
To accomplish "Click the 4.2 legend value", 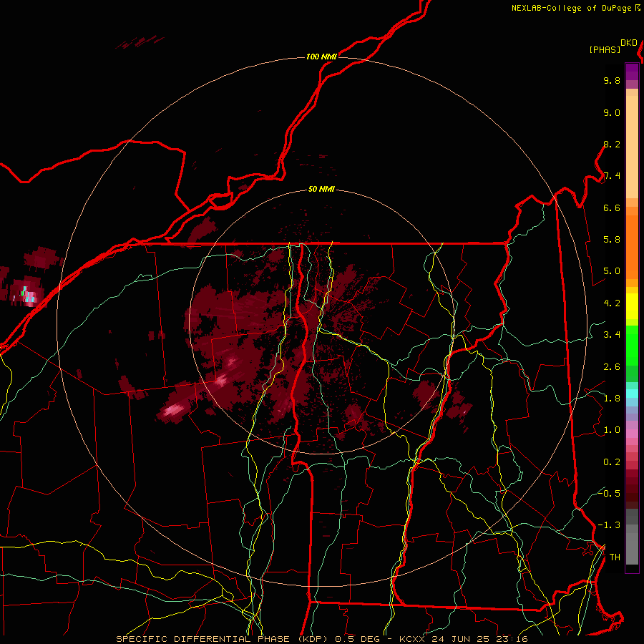I will coord(612,303).
